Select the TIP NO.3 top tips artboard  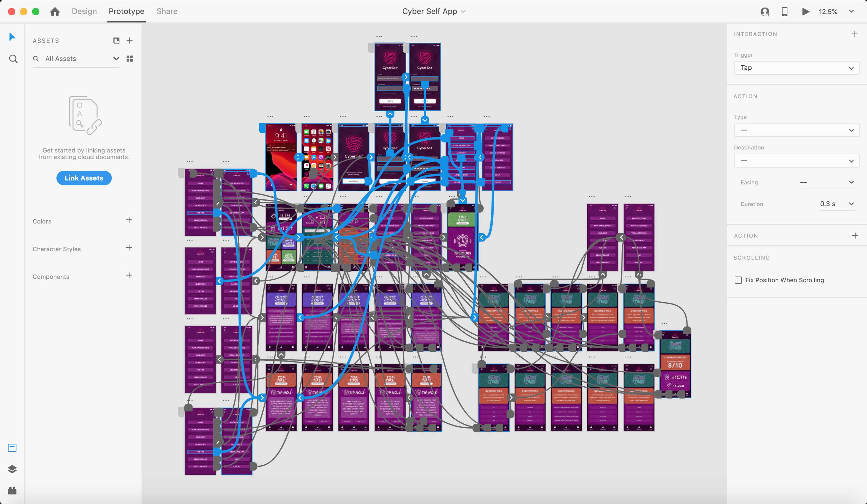click(354, 398)
